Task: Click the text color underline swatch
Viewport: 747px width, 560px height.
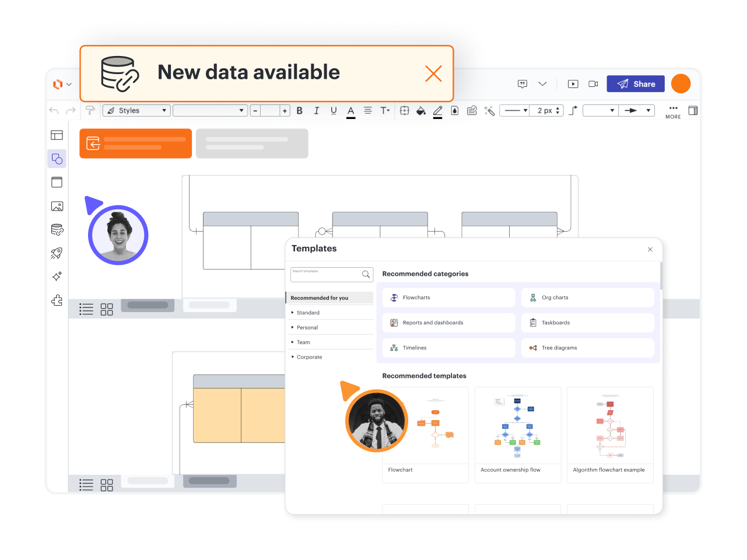Action: point(351,111)
